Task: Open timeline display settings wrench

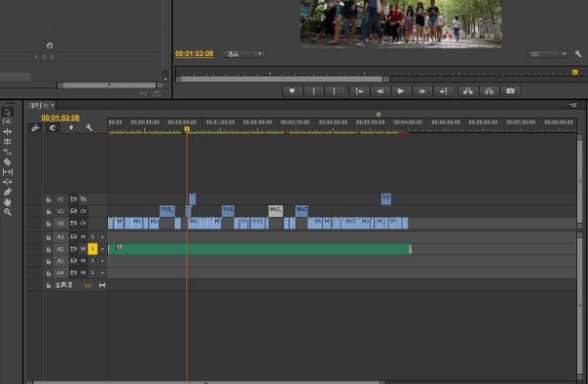Action: pyautogui.click(x=89, y=128)
